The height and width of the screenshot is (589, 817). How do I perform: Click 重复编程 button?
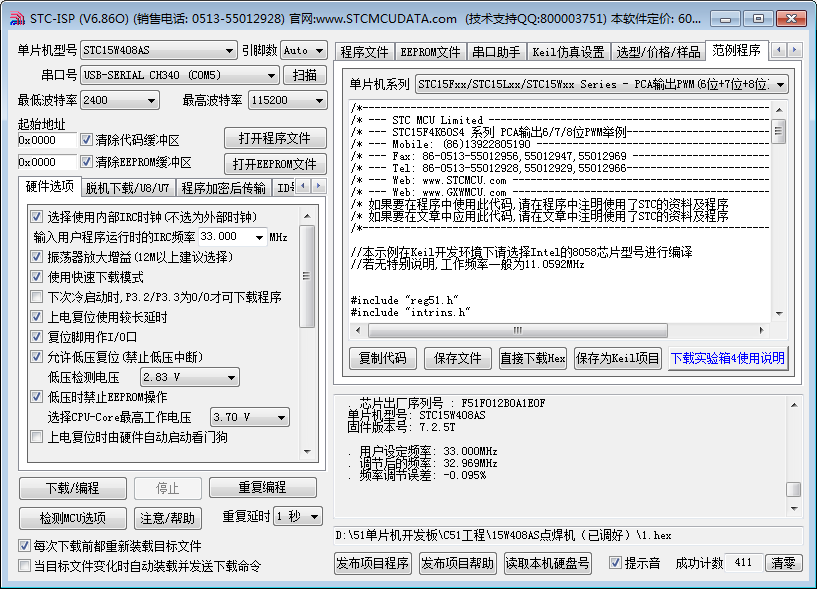(x=262, y=487)
